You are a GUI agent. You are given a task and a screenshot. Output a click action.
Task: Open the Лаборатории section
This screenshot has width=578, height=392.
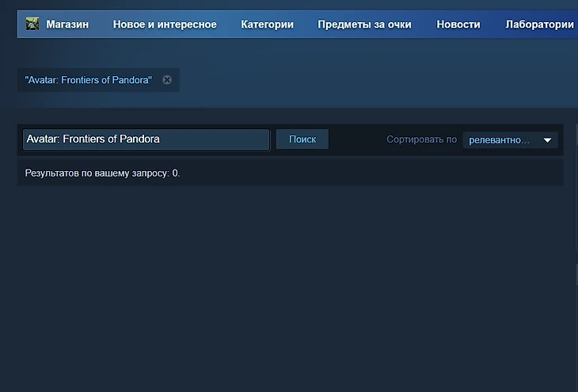click(x=540, y=25)
